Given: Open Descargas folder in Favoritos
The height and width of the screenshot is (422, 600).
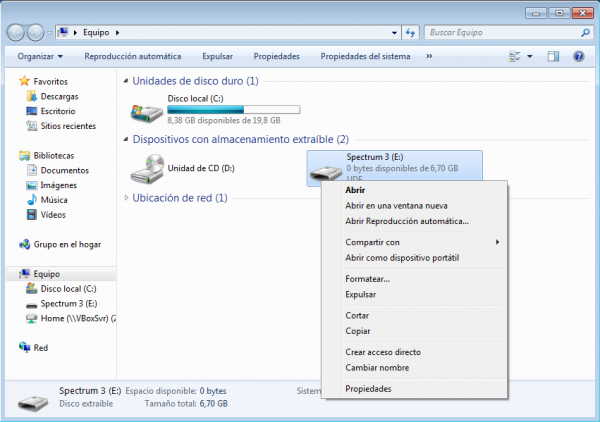Looking at the screenshot, I should 59,96.
